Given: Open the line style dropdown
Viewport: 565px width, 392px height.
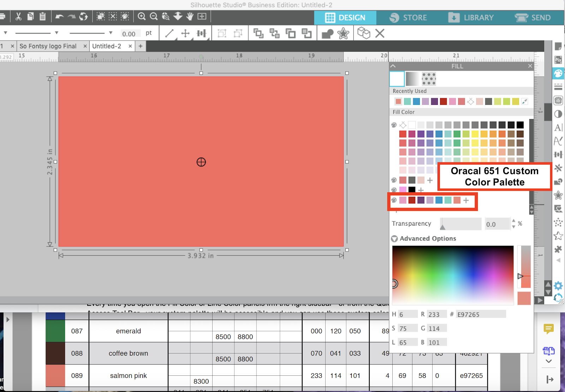Looking at the screenshot, I should pyautogui.click(x=56, y=32).
